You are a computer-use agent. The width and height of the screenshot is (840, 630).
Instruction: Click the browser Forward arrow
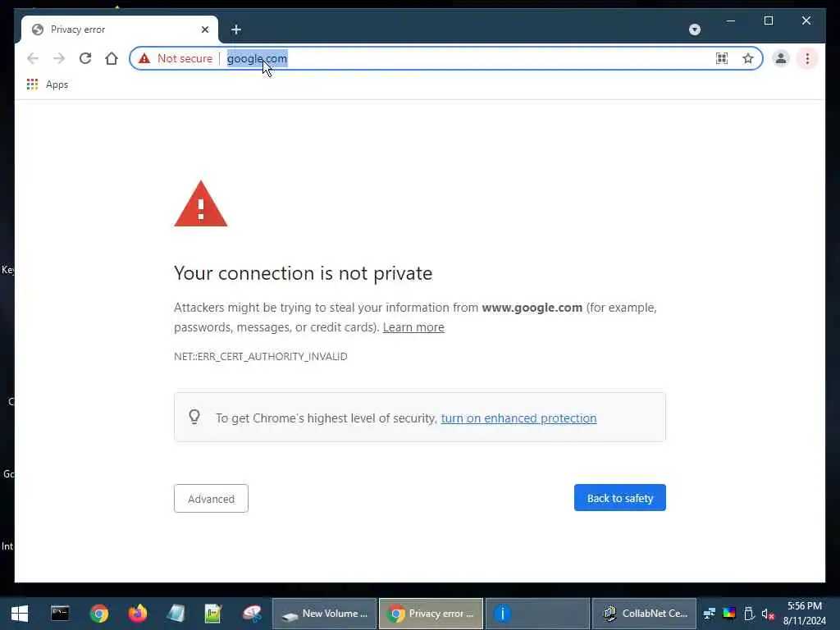tap(59, 58)
